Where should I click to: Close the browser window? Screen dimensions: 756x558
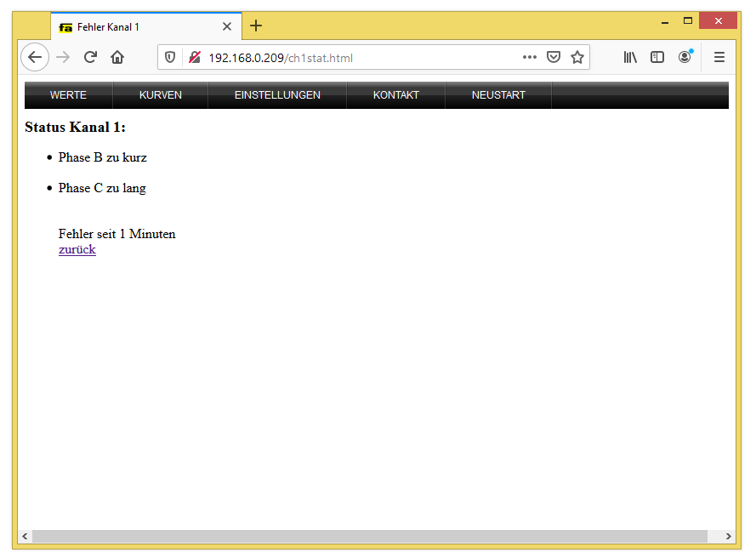click(718, 20)
